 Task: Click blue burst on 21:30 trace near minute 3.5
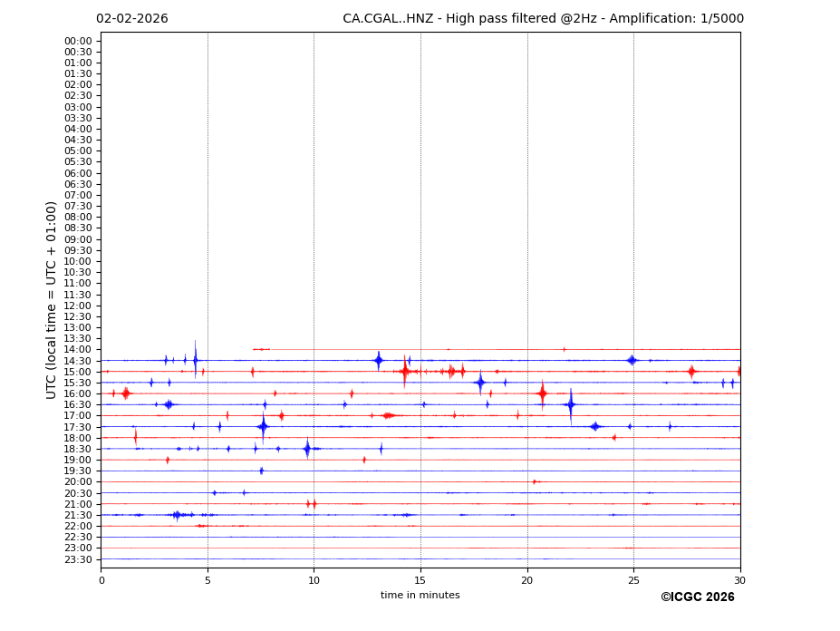pyautogui.click(x=177, y=515)
